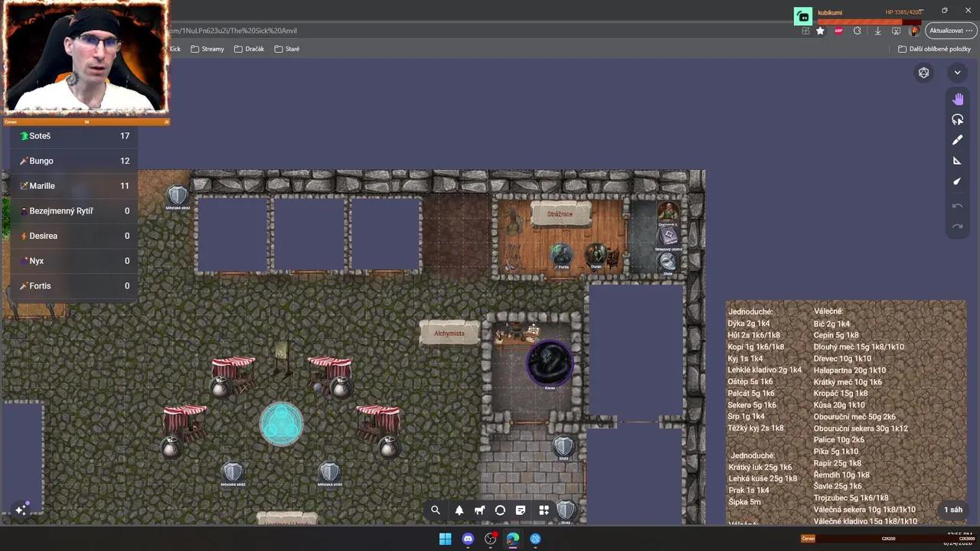This screenshot has height=551, width=980.
Task: Click the favorites star in address bar
Action: pyautogui.click(x=821, y=31)
